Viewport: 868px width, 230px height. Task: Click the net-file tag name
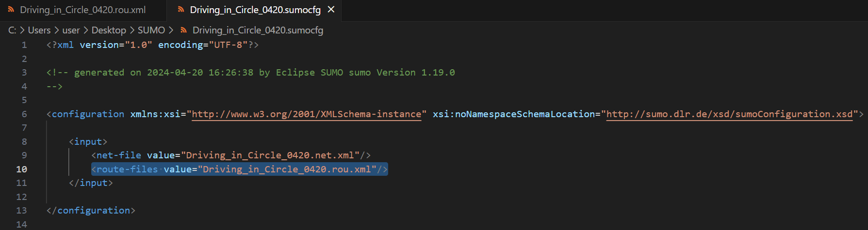click(x=119, y=155)
